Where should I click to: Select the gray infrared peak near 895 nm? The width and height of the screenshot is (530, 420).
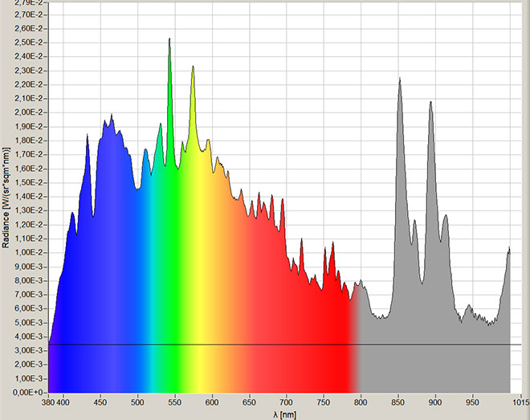pyautogui.click(x=431, y=105)
